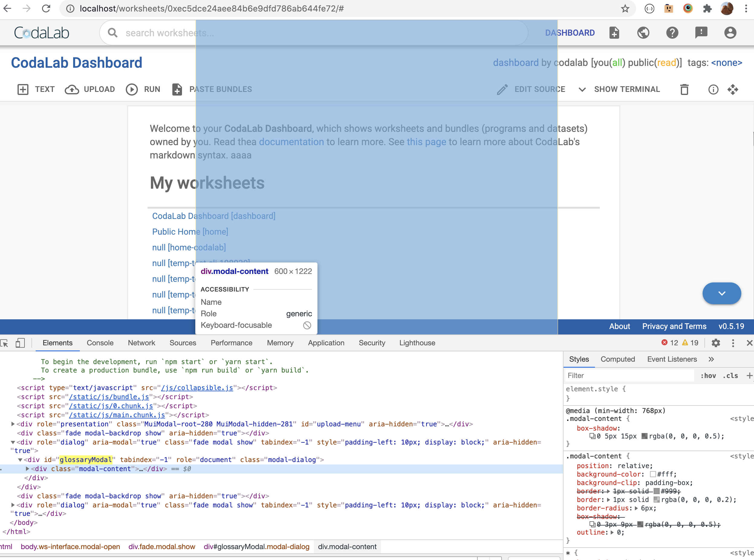Open the account avatar menu

(730, 33)
